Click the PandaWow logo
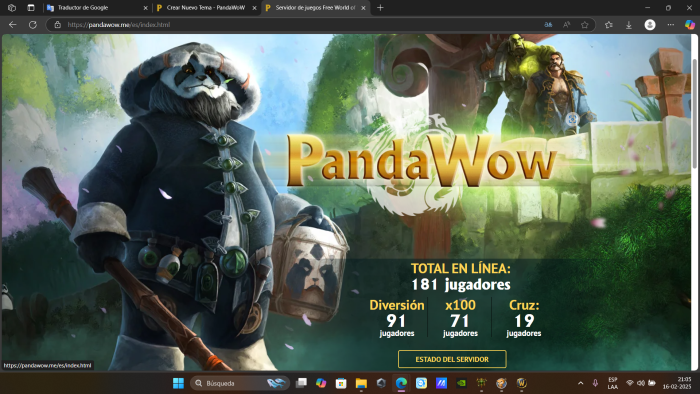 pos(421,161)
